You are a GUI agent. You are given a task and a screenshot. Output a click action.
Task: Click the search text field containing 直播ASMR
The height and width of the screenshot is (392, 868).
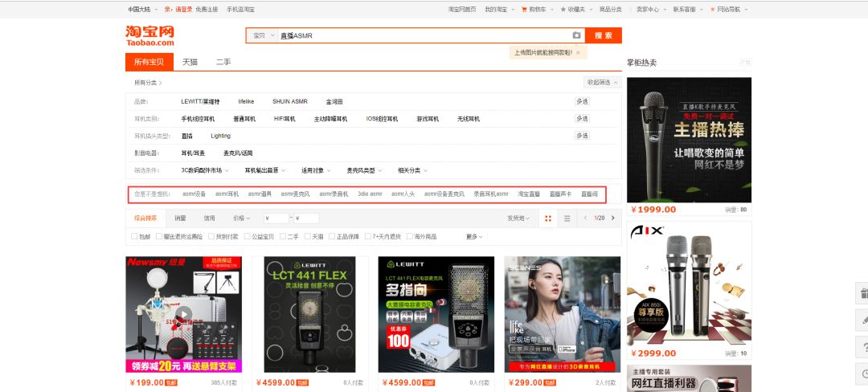(424, 35)
